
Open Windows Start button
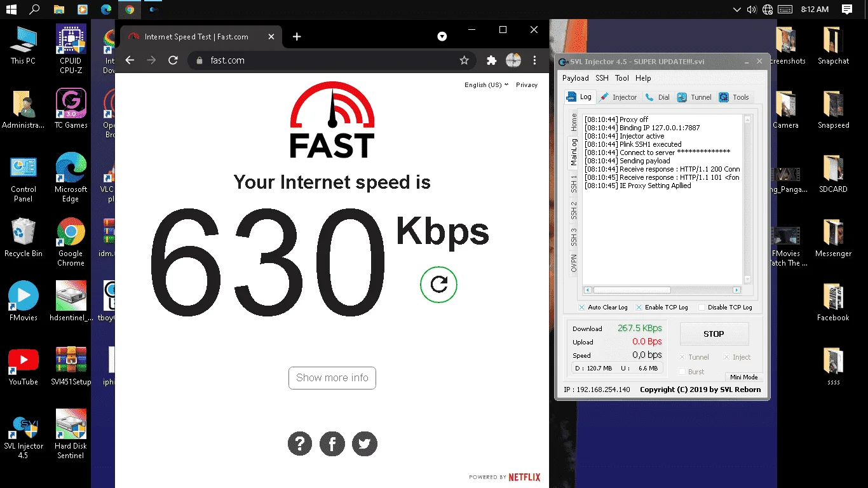tap(11, 10)
